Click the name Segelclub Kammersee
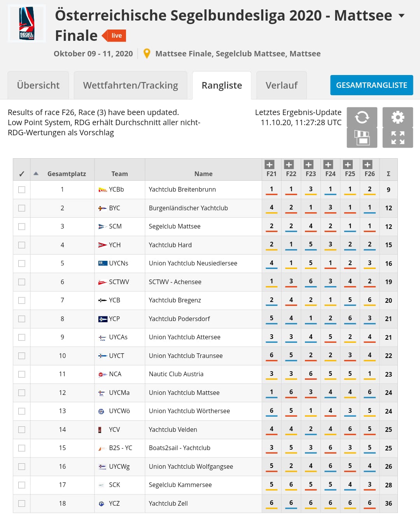420x515 pixels. tap(180, 485)
